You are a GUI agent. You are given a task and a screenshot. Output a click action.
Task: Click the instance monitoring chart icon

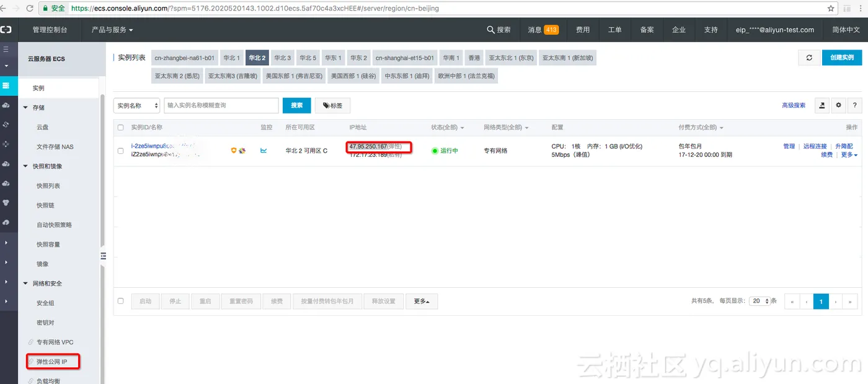pos(263,150)
